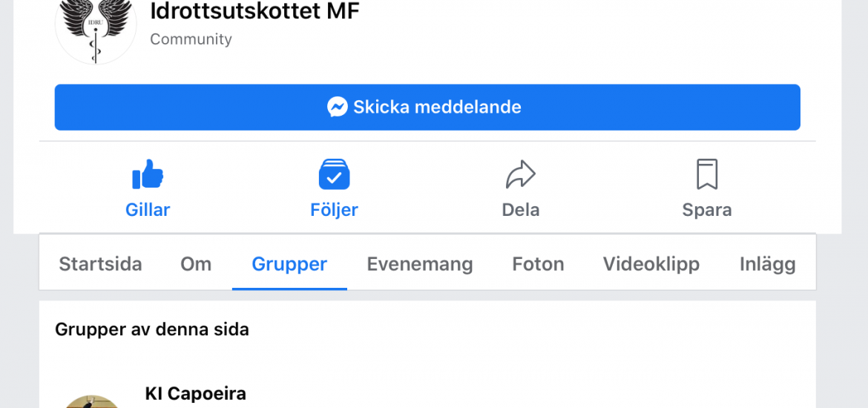
Task: Select the Spara label text
Action: 707,210
